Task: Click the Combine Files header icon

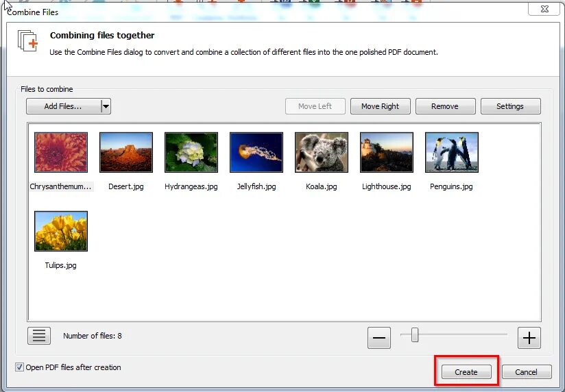Action: [x=27, y=40]
